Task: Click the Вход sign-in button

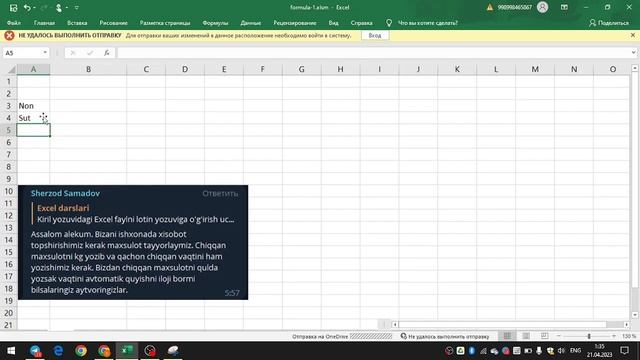Action: (x=375, y=36)
